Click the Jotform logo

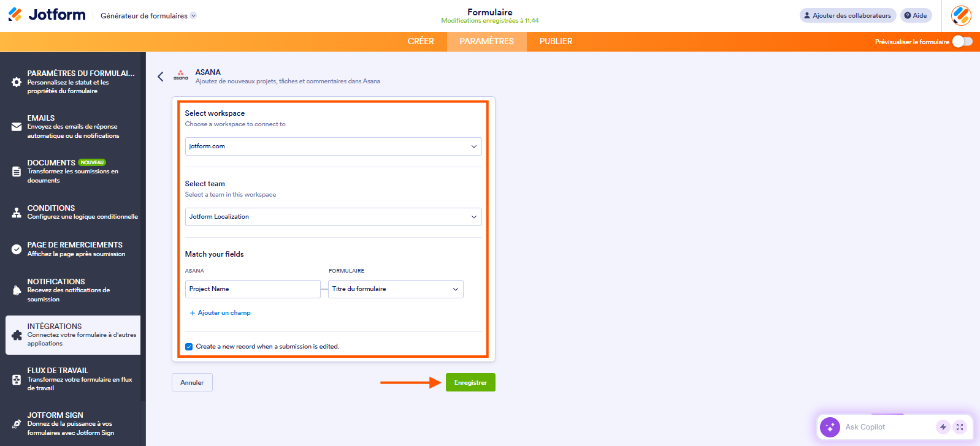click(47, 15)
